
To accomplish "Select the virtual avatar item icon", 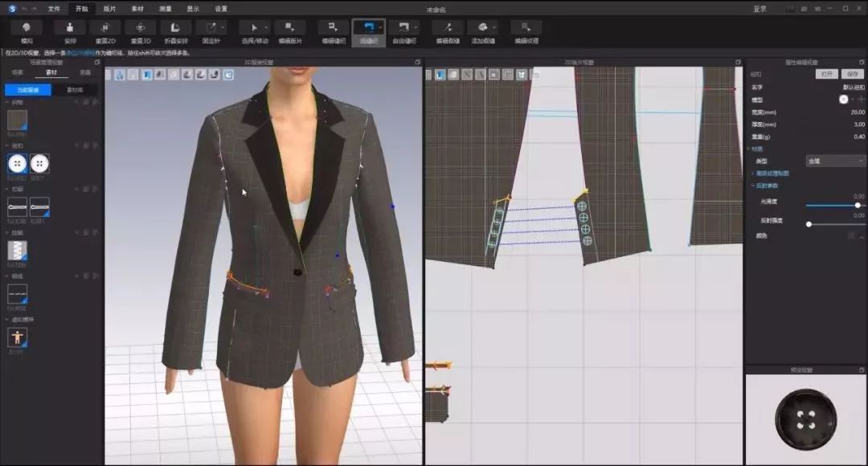I will [x=17, y=337].
